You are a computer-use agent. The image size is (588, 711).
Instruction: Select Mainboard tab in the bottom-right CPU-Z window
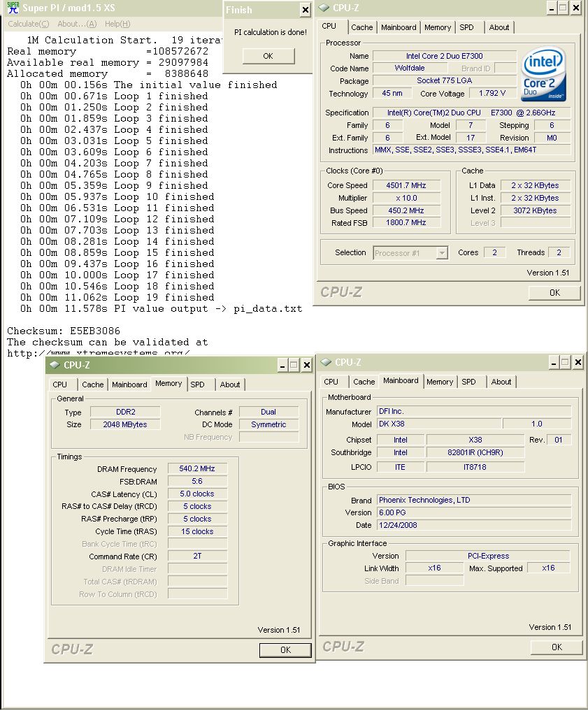pyautogui.click(x=401, y=381)
